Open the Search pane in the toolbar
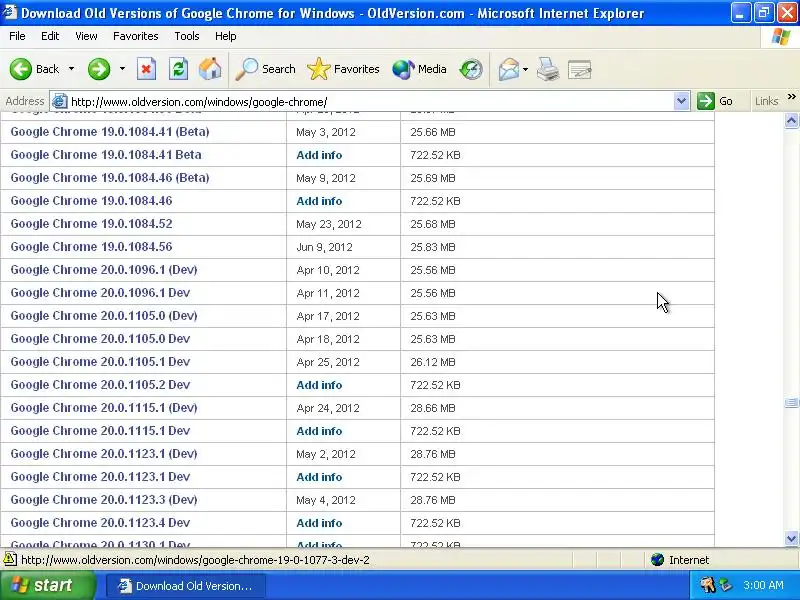Image resolution: width=800 pixels, height=600 pixels. click(x=265, y=69)
